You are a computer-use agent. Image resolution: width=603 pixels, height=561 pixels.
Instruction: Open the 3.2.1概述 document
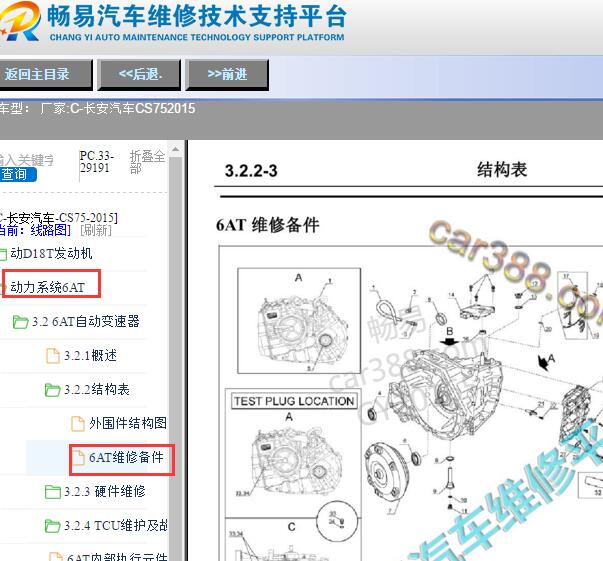tap(90, 355)
